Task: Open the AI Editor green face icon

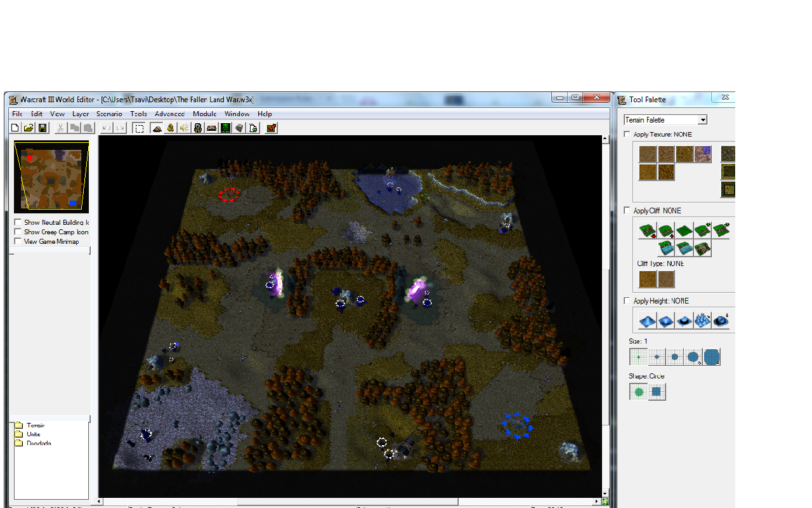Action: pyautogui.click(x=225, y=128)
